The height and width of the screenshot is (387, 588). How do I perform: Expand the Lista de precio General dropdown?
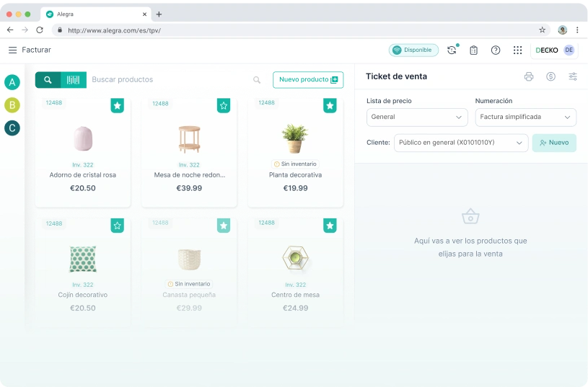click(x=417, y=117)
